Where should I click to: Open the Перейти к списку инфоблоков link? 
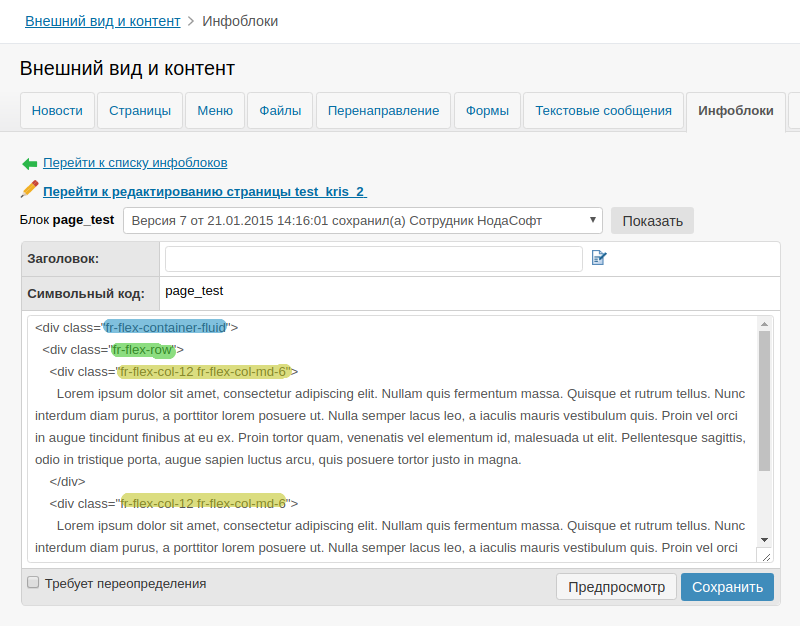pos(135,163)
